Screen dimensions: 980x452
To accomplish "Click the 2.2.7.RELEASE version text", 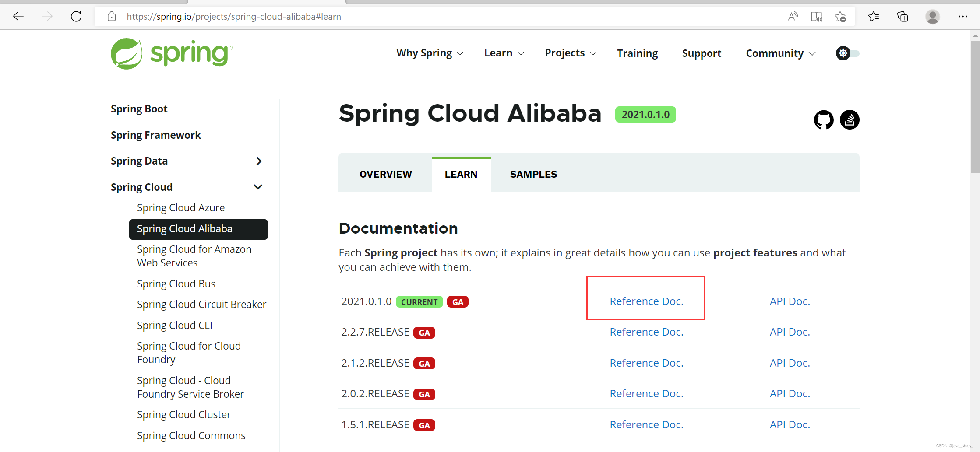I will tap(375, 332).
